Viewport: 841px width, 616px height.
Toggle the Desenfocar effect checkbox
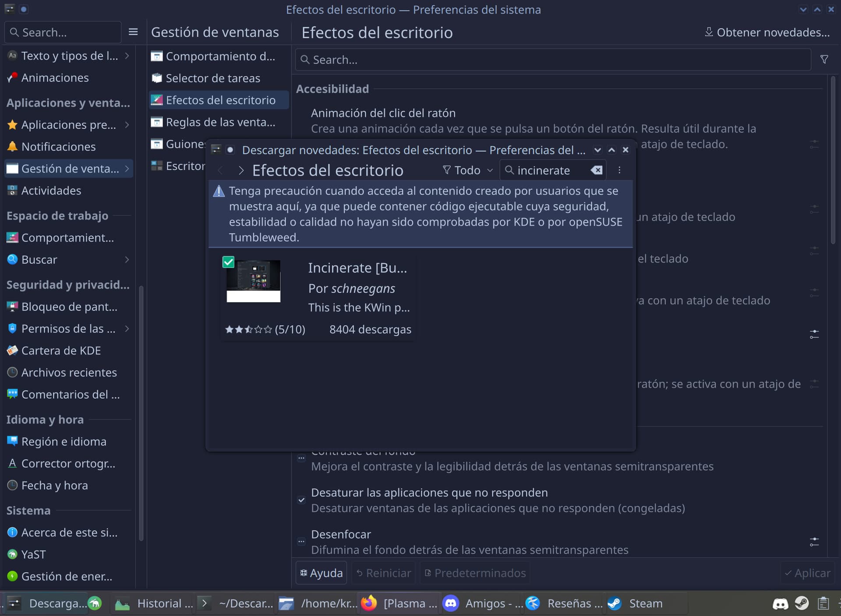(x=301, y=542)
